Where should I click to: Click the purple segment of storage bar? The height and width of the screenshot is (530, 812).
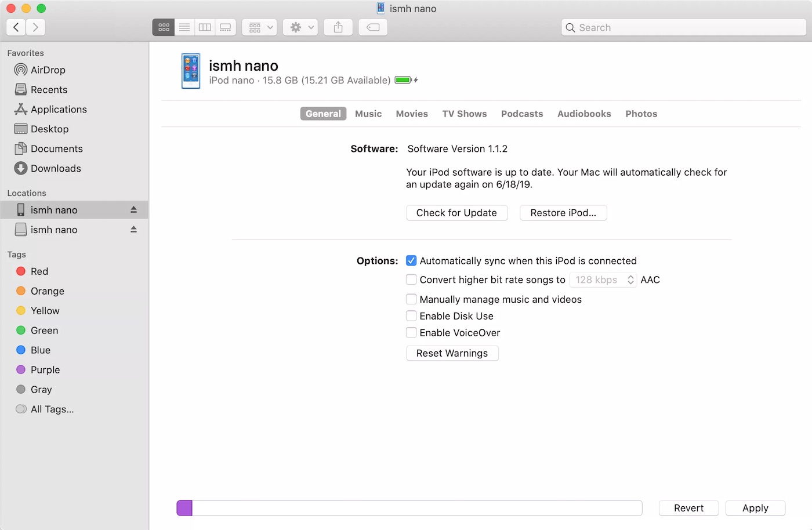pos(184,508)
